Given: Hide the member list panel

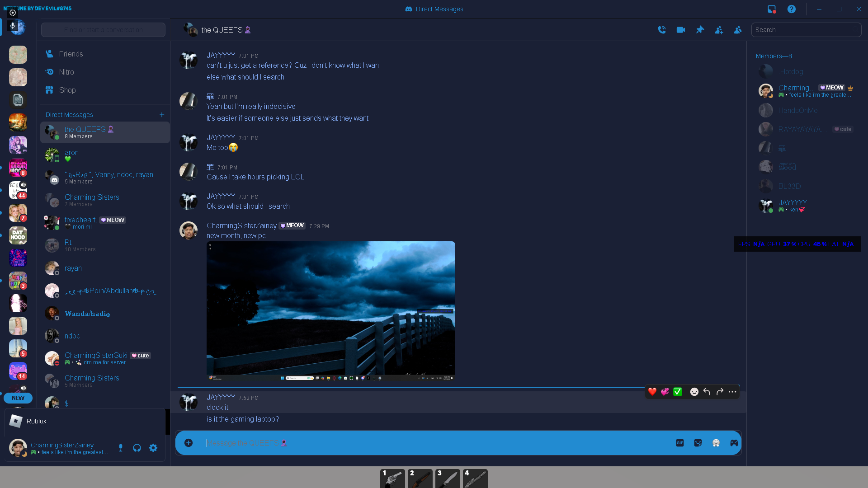Looking at the screenshot, I should coord(738,30).
